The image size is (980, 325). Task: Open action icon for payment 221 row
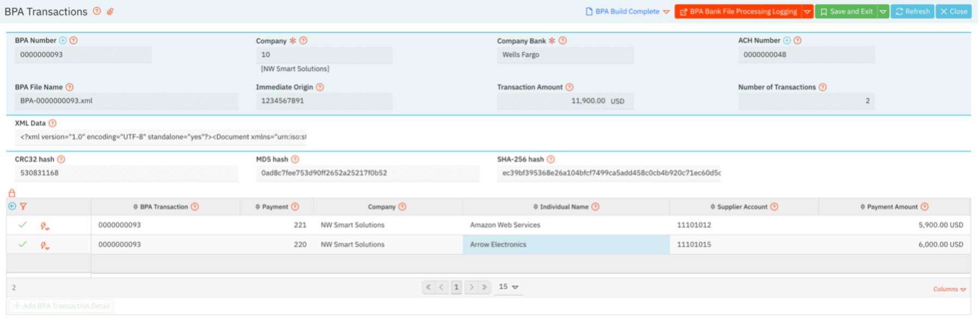coord(45,226)
